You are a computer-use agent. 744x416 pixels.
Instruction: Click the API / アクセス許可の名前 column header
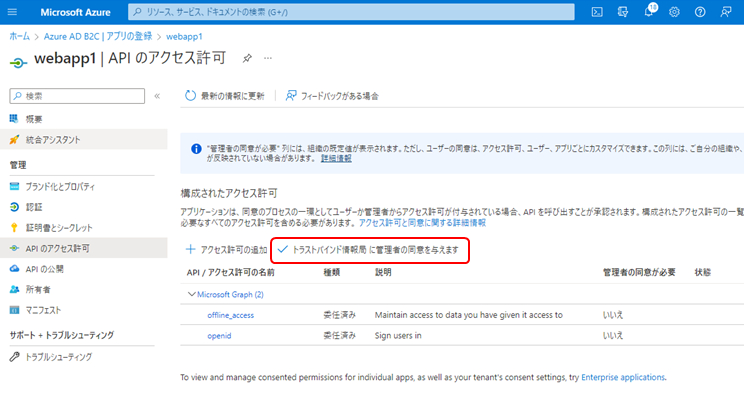click(231, 272)
